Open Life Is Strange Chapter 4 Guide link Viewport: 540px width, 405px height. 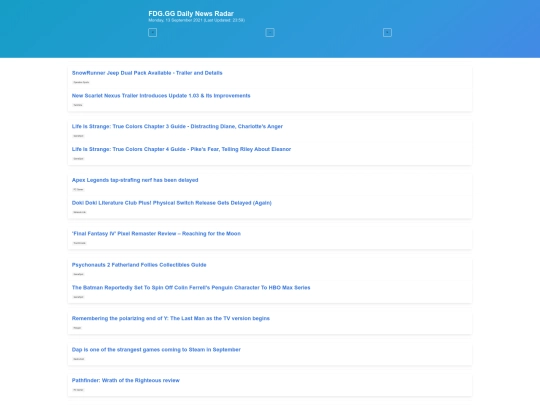181,149
